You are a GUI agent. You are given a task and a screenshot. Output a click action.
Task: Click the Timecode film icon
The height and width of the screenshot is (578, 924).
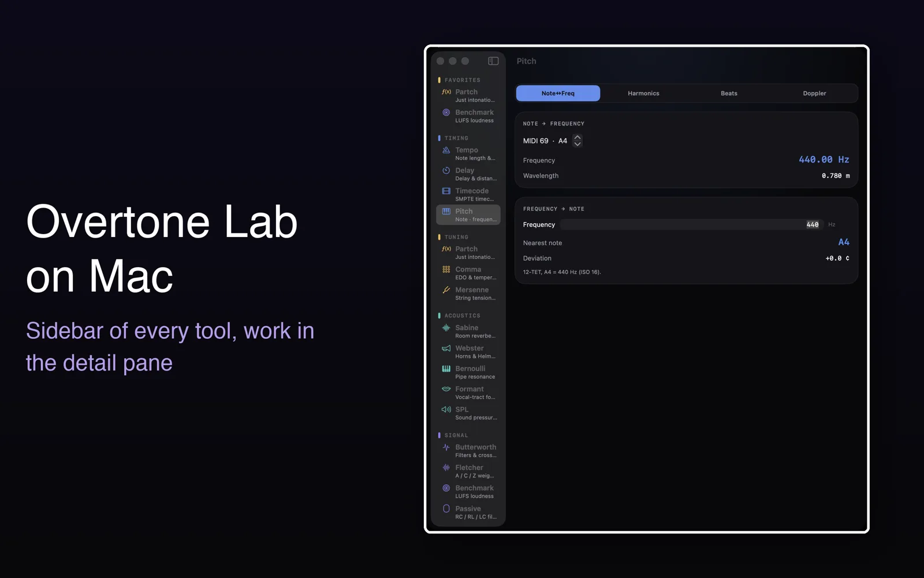coord(446,191)
